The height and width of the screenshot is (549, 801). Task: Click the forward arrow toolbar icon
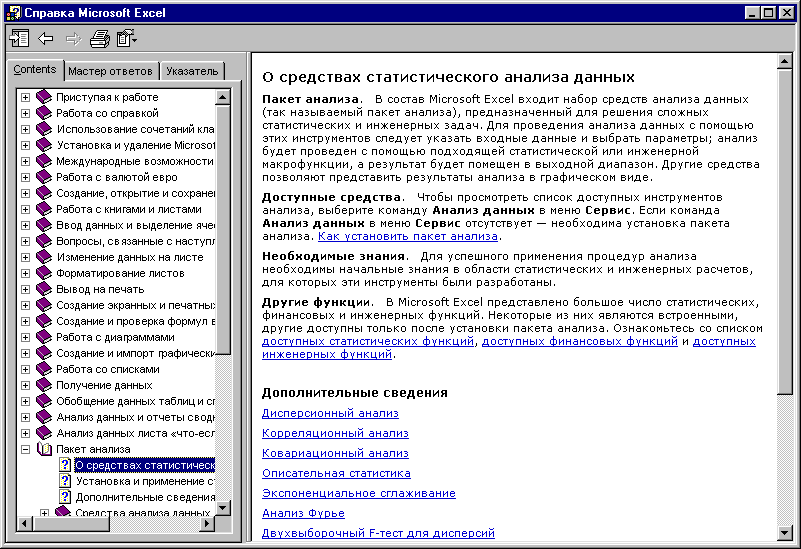point(74,39)
